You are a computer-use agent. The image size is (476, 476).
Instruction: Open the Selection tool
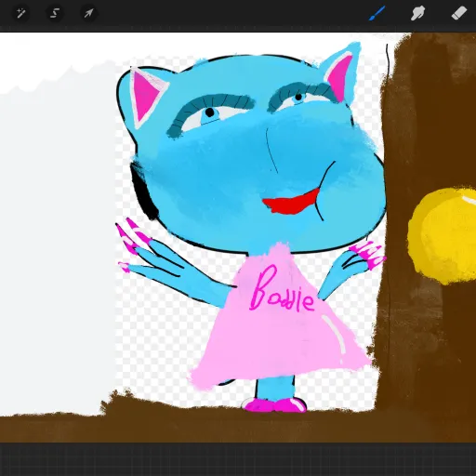pyautogui.click(x=55, y=13)
